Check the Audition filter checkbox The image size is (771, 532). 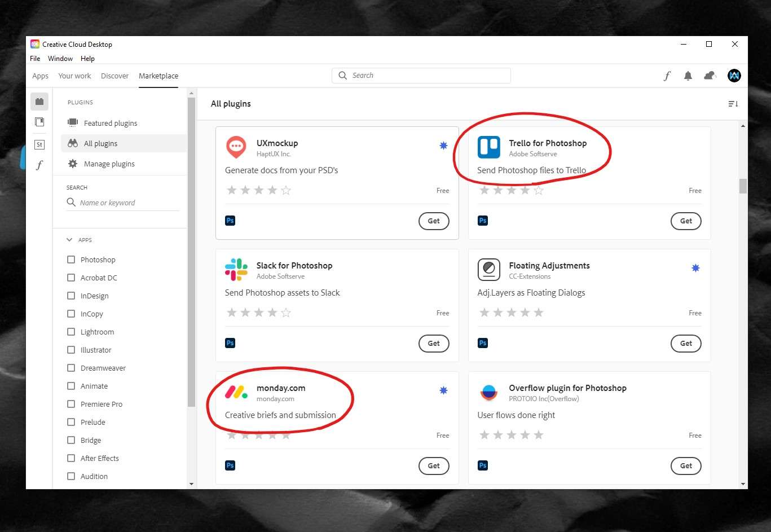71,476
